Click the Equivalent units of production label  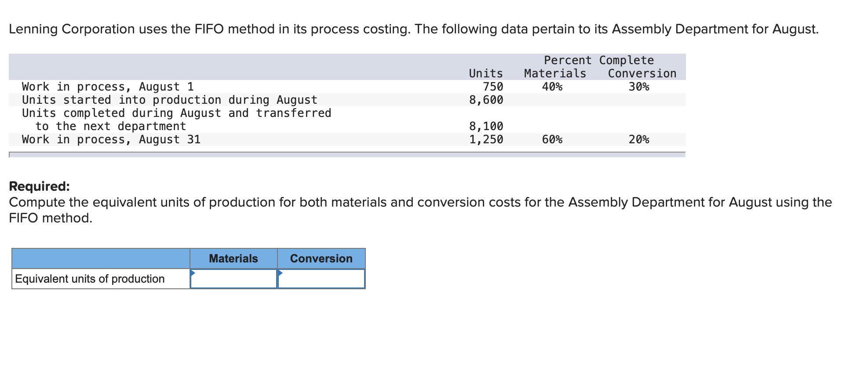tap(89, 278)
